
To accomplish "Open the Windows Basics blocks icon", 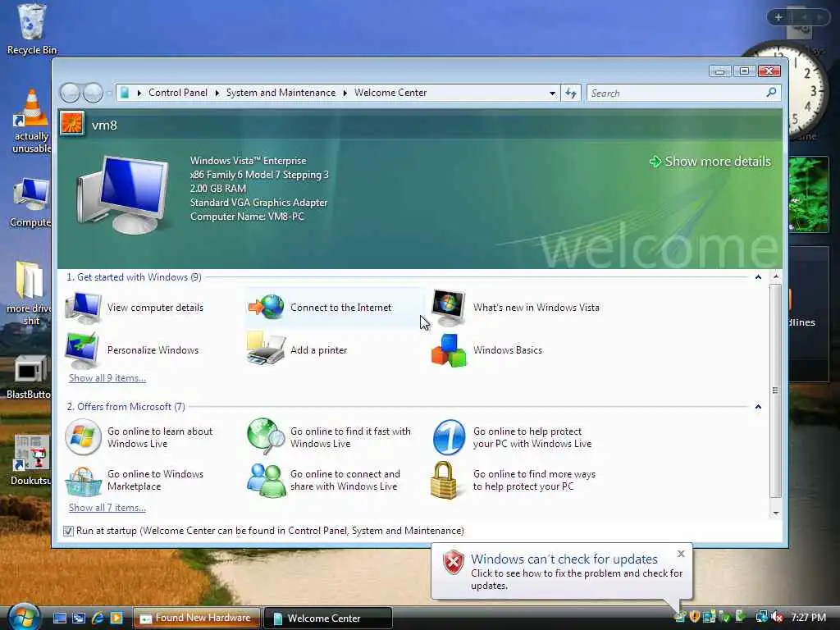I will point(449,350).
